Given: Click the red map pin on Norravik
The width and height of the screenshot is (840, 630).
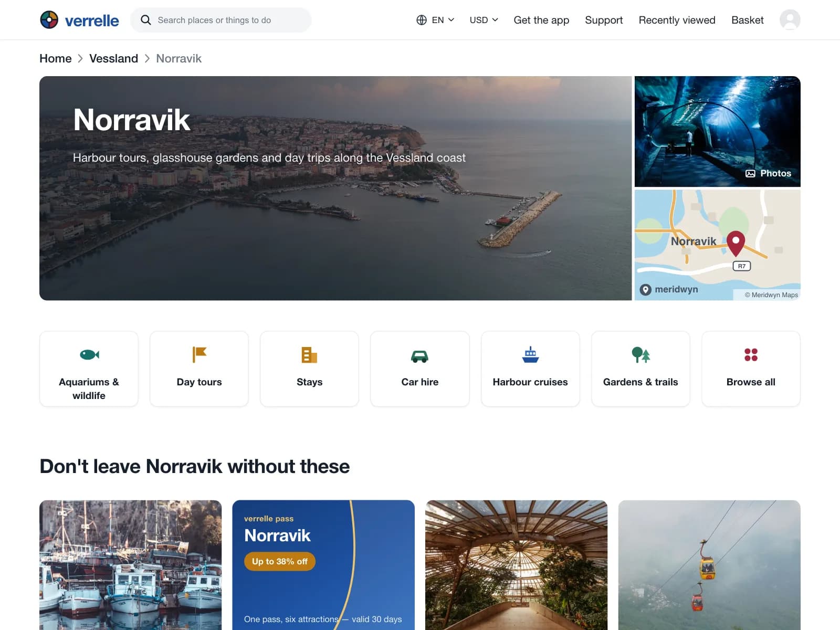Looking at the screenshot, I should [x=736, y=243].
